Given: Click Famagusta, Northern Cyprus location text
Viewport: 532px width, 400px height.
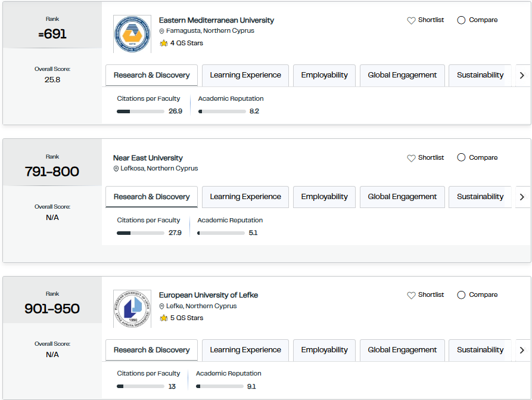Looking at the screenshot, I should point(210,31).
